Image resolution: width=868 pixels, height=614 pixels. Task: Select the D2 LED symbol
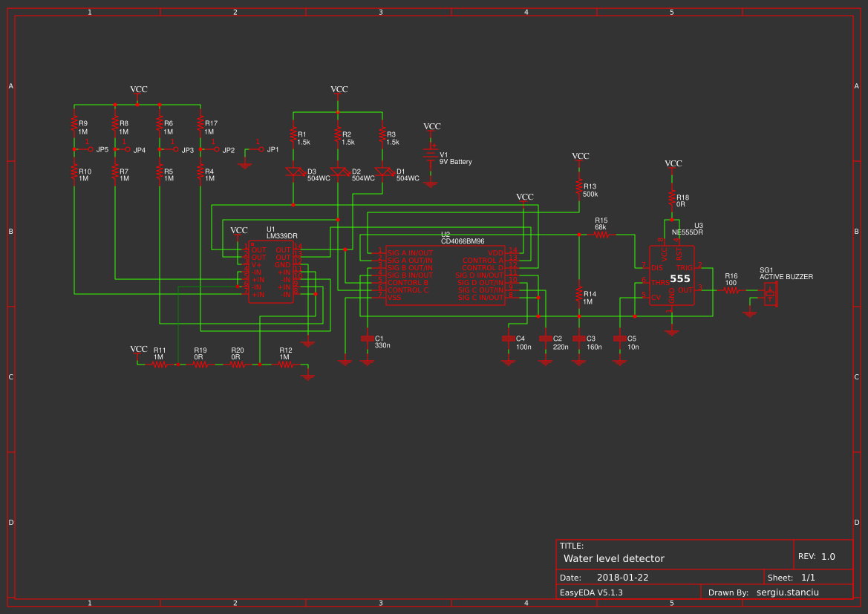click(x=339, y=172)
